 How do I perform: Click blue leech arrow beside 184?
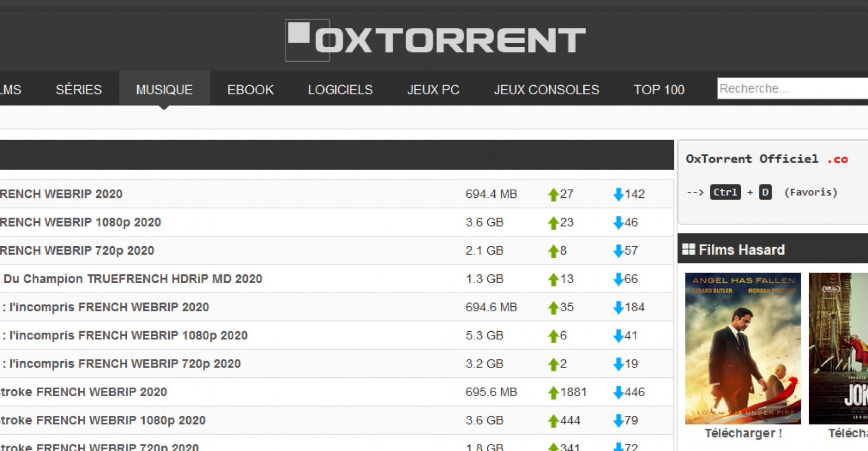(x=618, y=307)
